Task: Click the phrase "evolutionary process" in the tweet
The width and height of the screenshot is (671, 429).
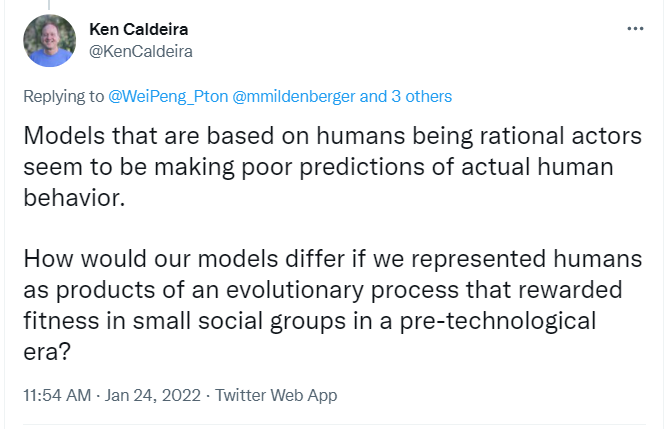Action: coord(341,290)
